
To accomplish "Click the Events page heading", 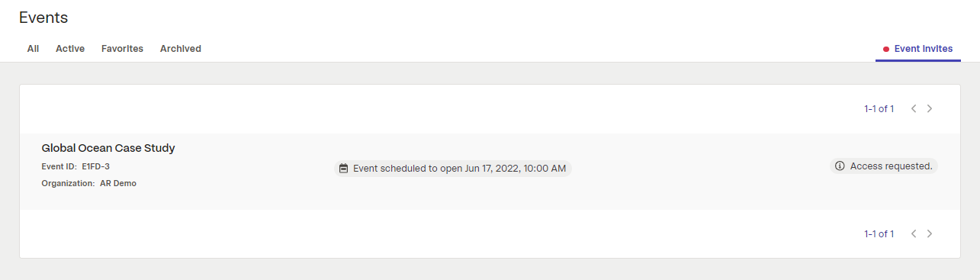I will (x=43, y=18).
